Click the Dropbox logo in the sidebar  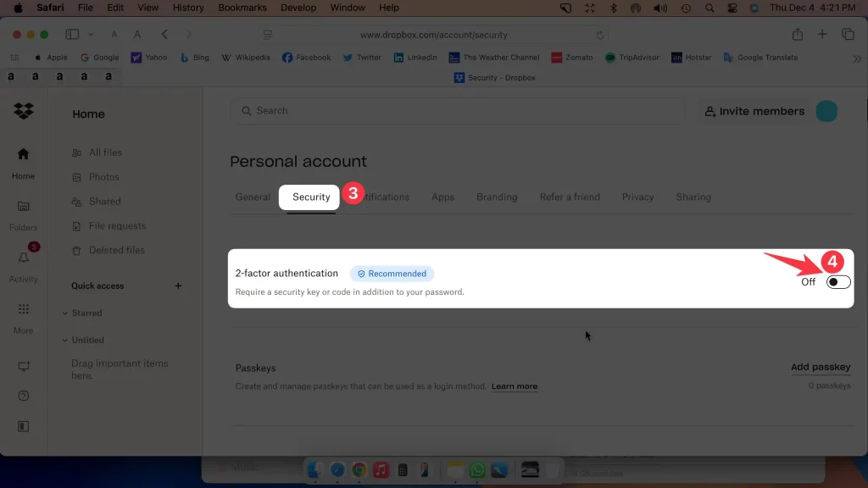coord(23,111)
